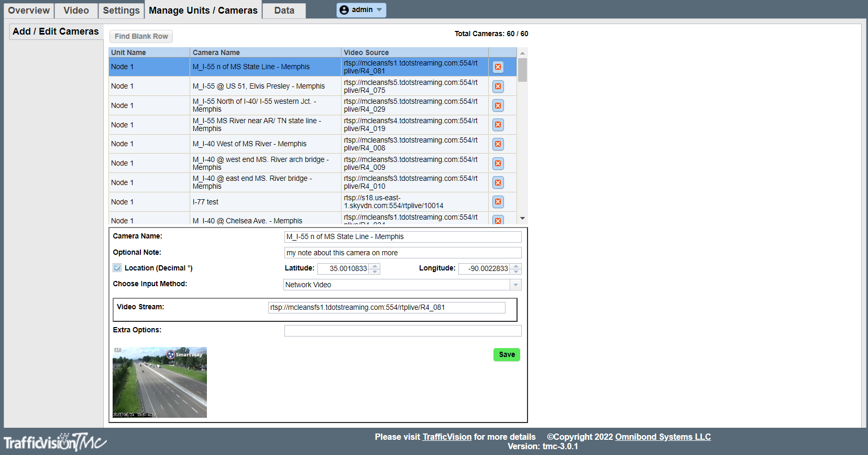
Task: Open the Settings tab
Action: tap(121, 10)
